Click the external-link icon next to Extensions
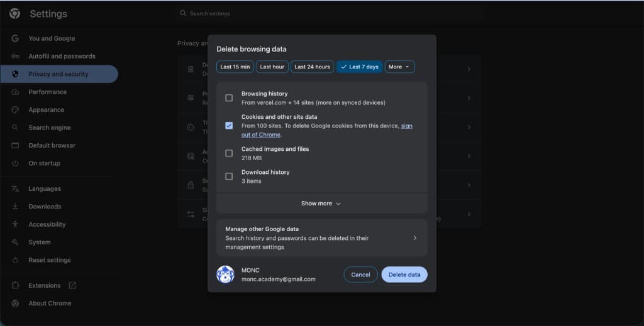 [72, 285]
